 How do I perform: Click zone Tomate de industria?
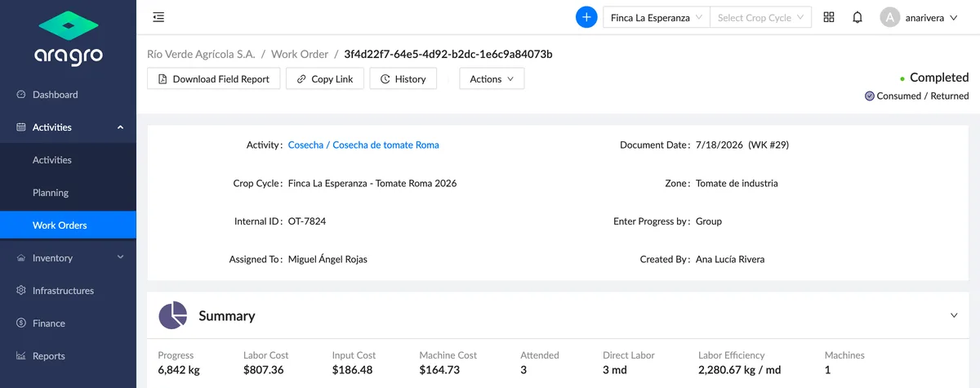737,184
